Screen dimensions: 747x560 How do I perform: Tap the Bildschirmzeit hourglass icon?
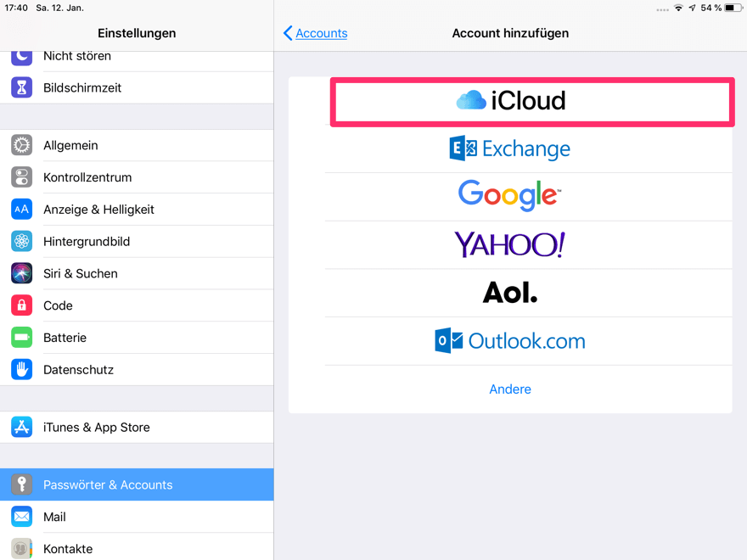[22, 87]
